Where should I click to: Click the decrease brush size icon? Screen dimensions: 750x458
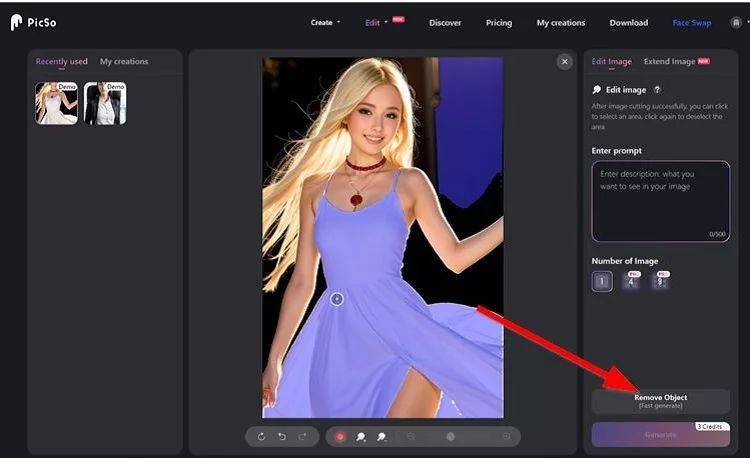click(x=410, y=436)
